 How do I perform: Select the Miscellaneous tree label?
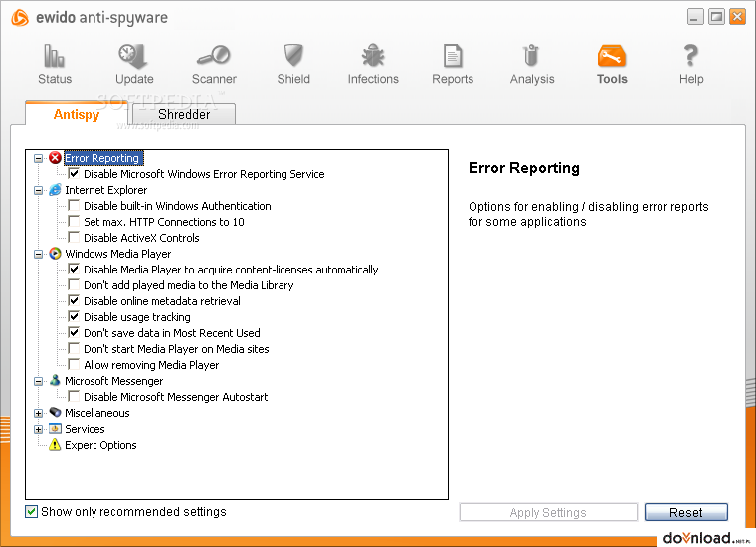pyautogui.click(x=96, y=413)
